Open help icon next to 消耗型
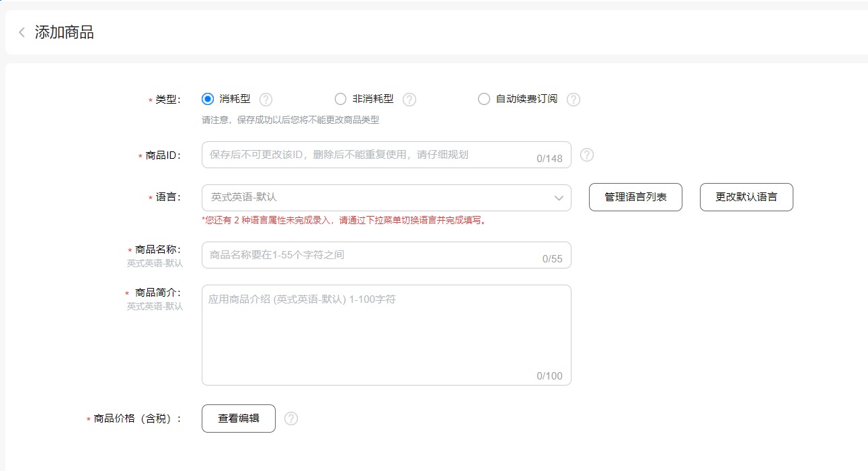 (266, 100)
